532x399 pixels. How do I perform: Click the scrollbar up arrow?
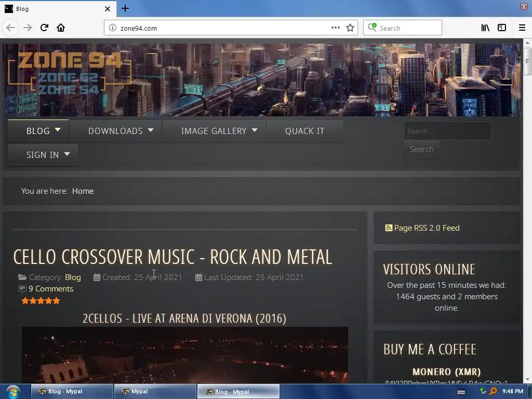click(527, 43)
